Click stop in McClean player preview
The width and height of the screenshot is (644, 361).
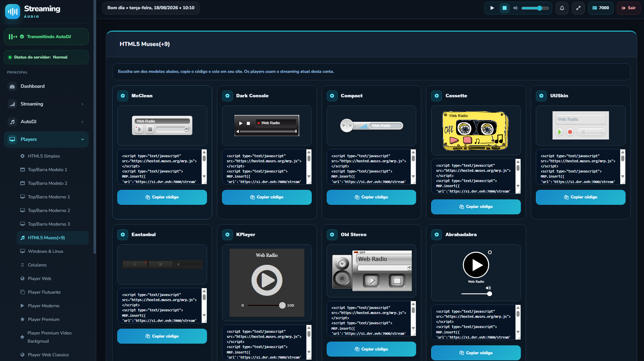click(150, 129)
